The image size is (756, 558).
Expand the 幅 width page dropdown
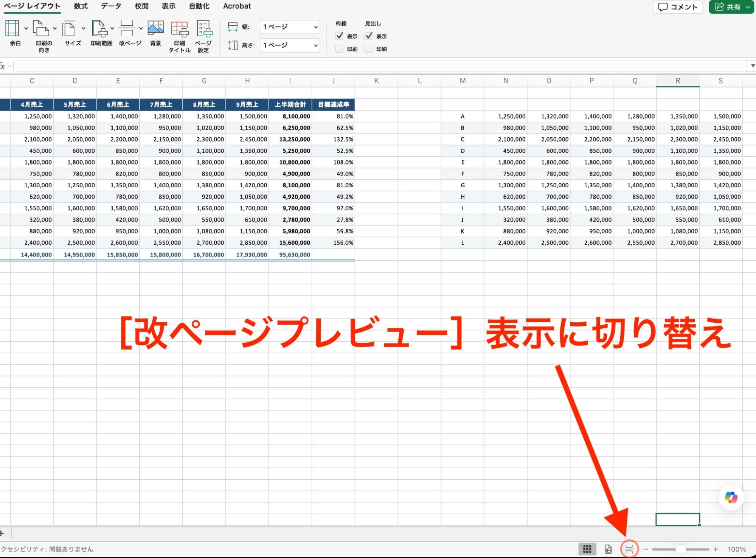click(290, 27)
